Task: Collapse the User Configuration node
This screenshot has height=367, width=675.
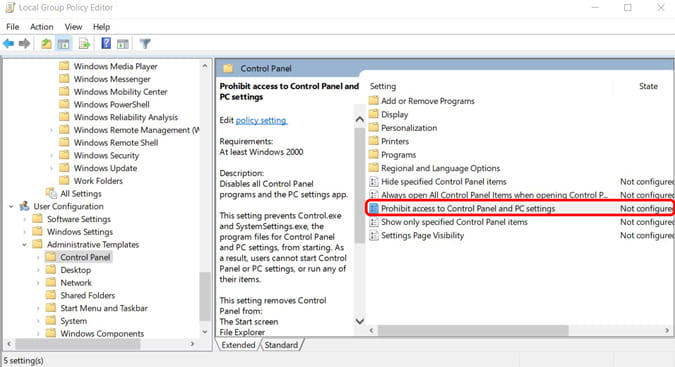Action: click(11, 207)
